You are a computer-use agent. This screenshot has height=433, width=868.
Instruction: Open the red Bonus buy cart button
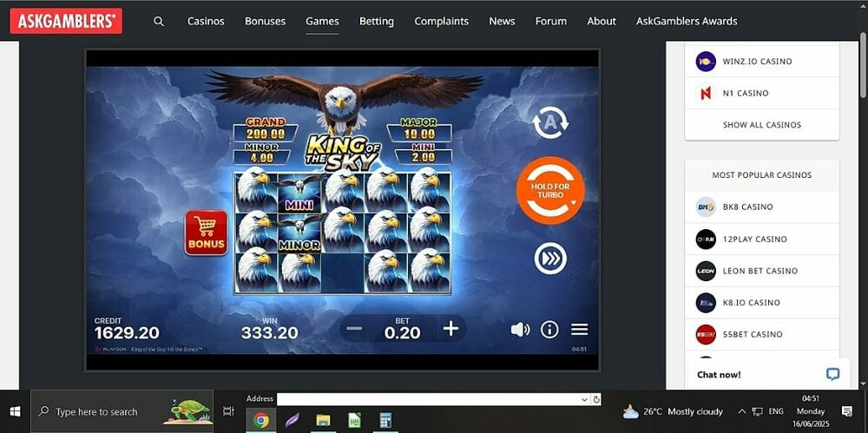tap(206, 233)
